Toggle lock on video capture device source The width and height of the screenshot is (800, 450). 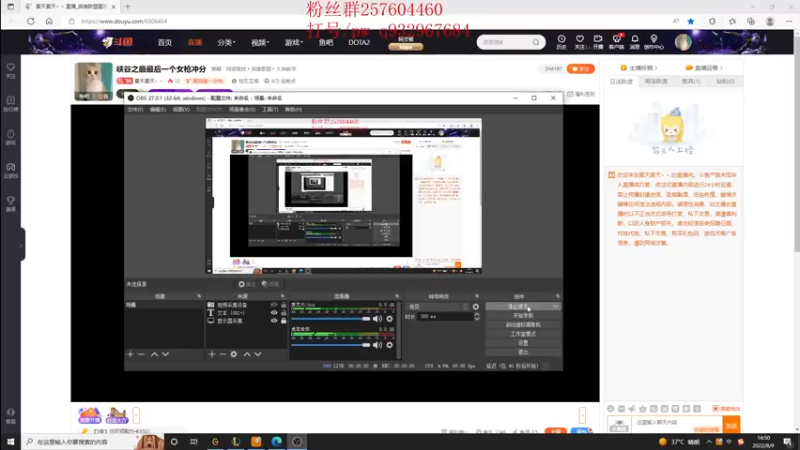pos(284,305)
